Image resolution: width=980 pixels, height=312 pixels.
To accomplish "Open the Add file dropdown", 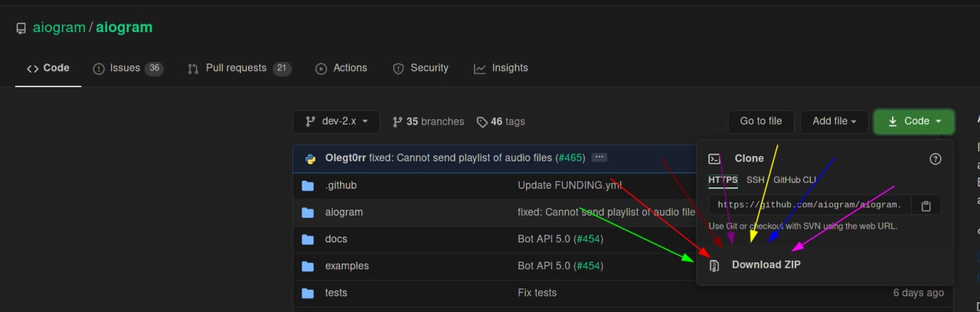I will [x=834, y=121].
